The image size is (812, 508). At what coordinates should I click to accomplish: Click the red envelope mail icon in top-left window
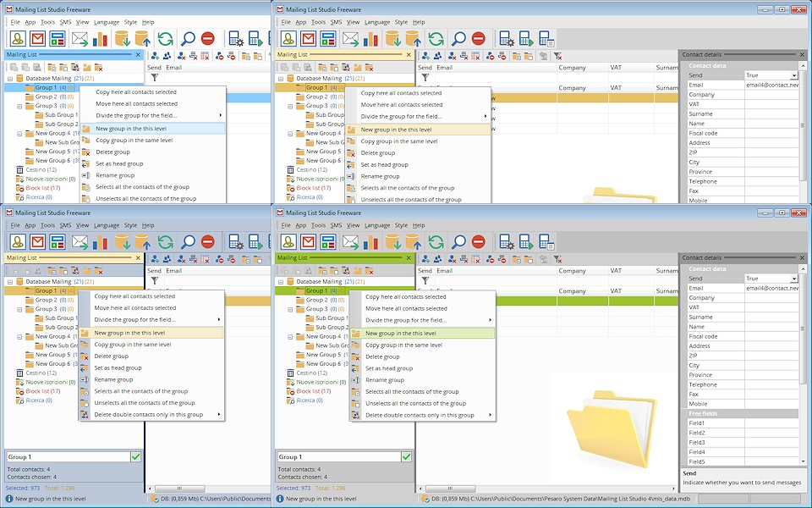(37, 39)
